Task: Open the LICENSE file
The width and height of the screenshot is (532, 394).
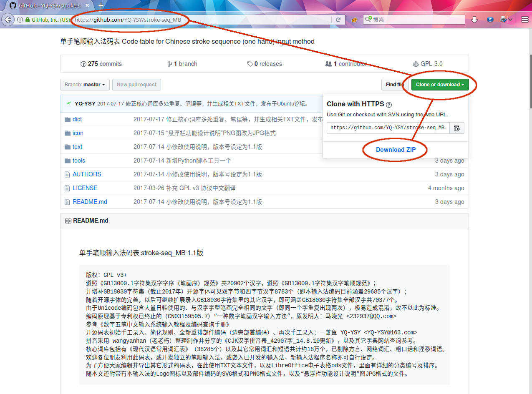Action: [x=85, y=188]
